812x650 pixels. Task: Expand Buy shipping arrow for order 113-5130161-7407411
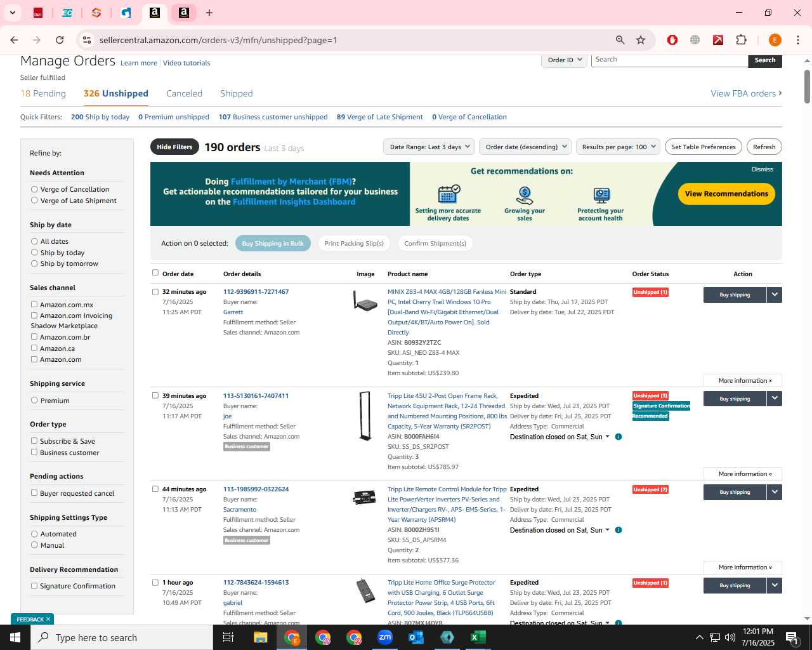click(775, 399)
